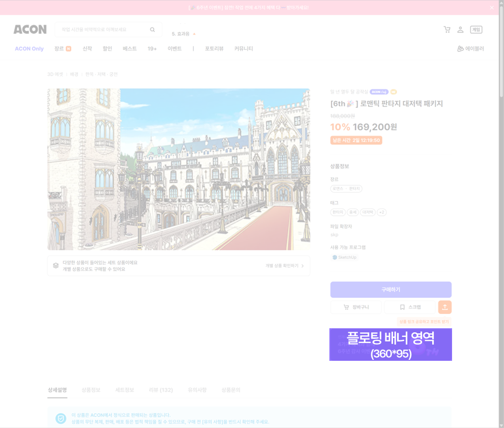Click the ACON Only badge beside seller name
The height and width of the screenshot is (428, 504).
[x=379, y=92]
